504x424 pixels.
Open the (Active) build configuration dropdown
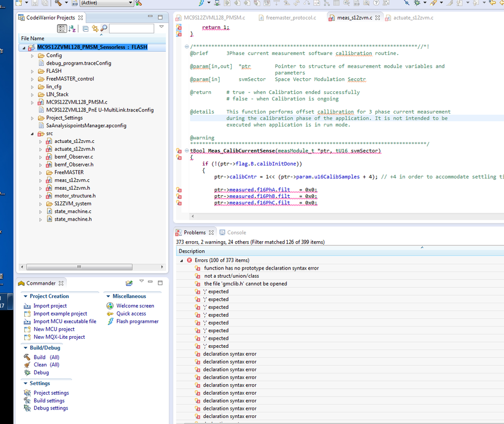click(x=130, y=3)
